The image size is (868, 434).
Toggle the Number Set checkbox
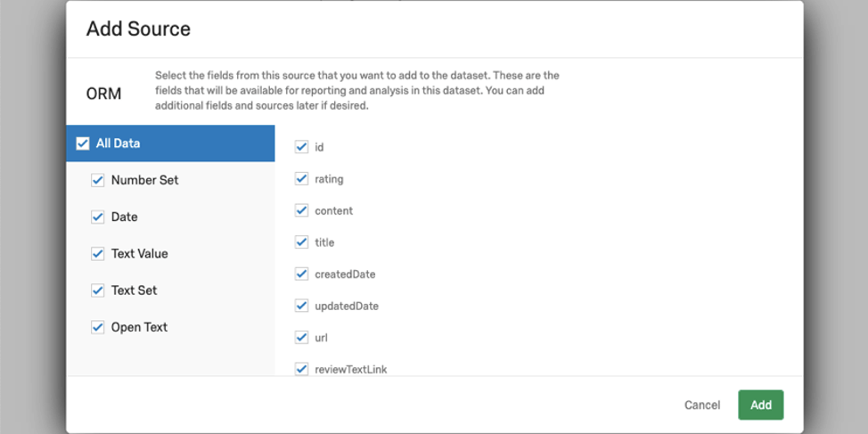98,180
